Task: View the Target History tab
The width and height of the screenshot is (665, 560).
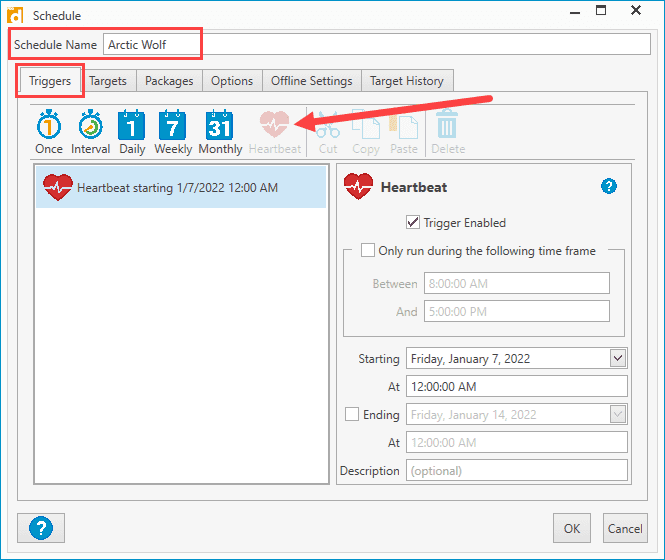Action: (x=407, y=81)
